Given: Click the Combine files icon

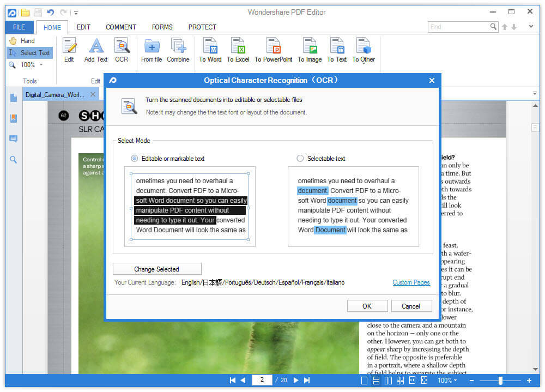Looking at the screenshot, I should pos(178,50).
